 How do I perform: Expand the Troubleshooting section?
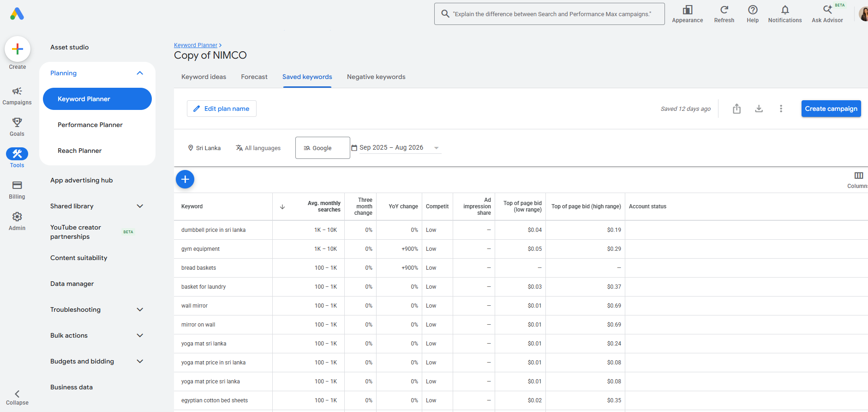[x=140, y=309]
